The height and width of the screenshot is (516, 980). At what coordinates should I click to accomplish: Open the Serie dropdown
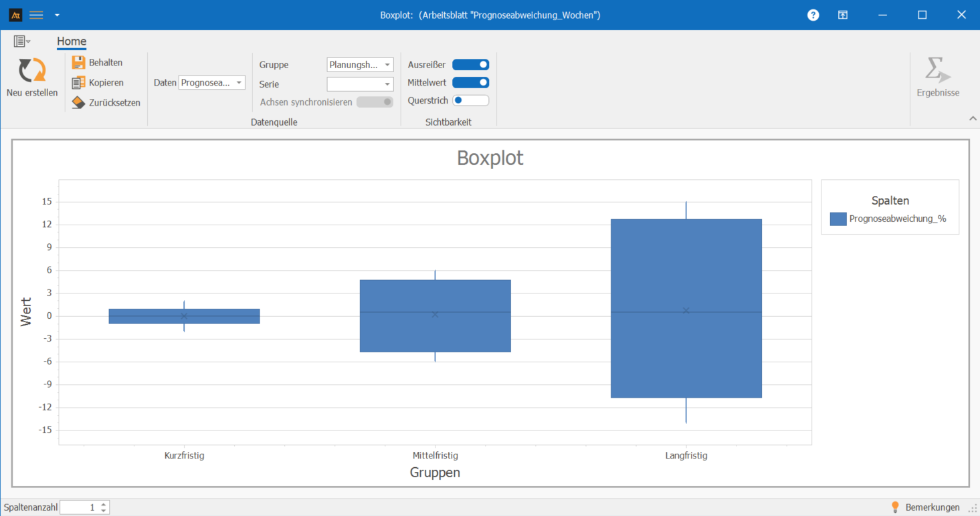(x=360, y=84)
